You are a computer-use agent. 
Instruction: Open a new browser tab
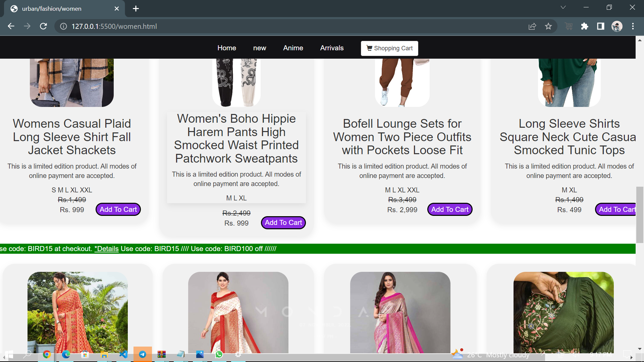click(x=136, y=9)
